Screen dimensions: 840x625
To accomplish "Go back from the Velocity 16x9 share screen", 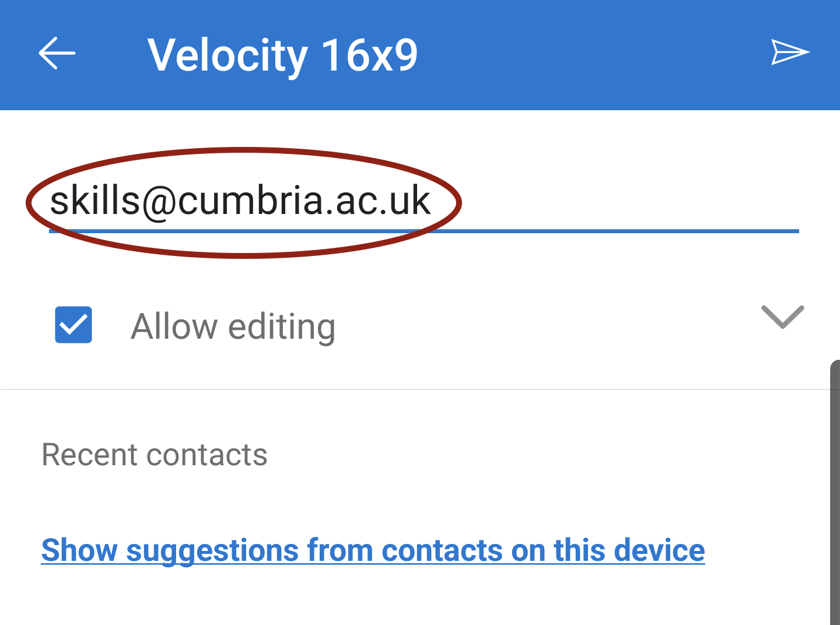I will 57,53.
